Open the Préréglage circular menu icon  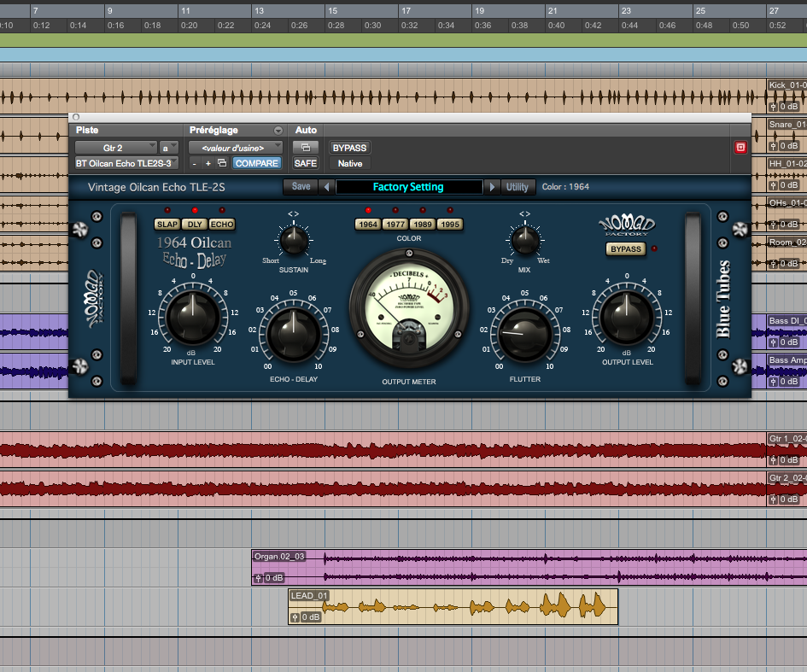pyautogui.click(x=278, y=130)
